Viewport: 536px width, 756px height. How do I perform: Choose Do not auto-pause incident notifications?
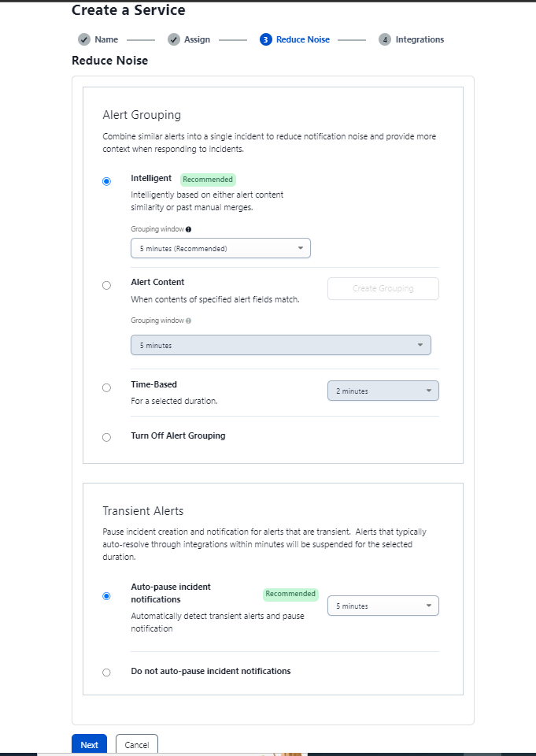click(107, 673)
